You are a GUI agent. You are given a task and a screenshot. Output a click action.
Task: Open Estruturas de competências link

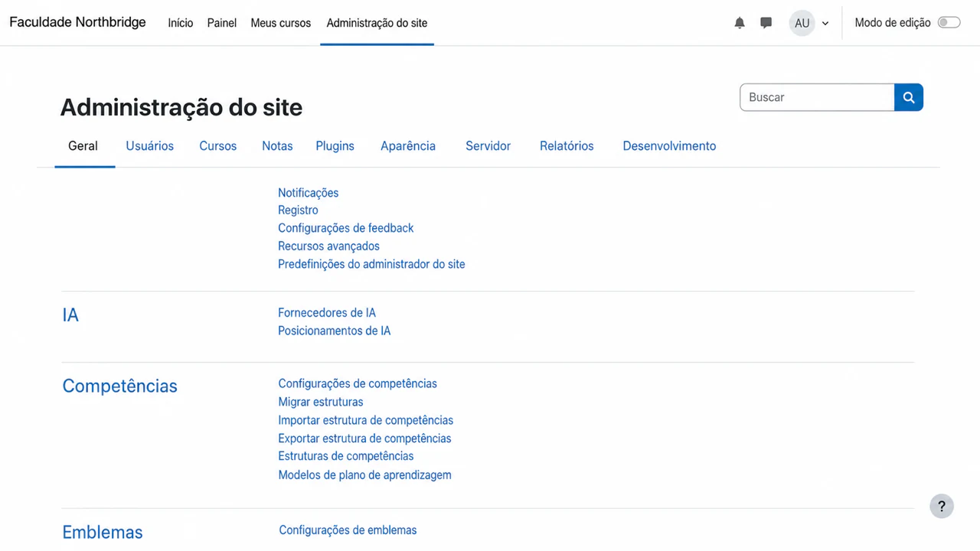click(x=345, y=456)
